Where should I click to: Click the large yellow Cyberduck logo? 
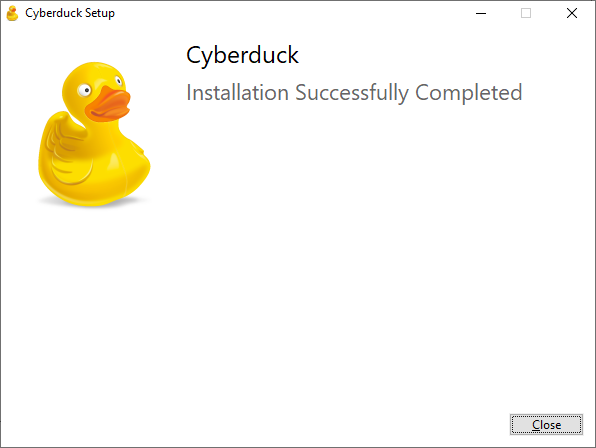(x=94, y=134)
